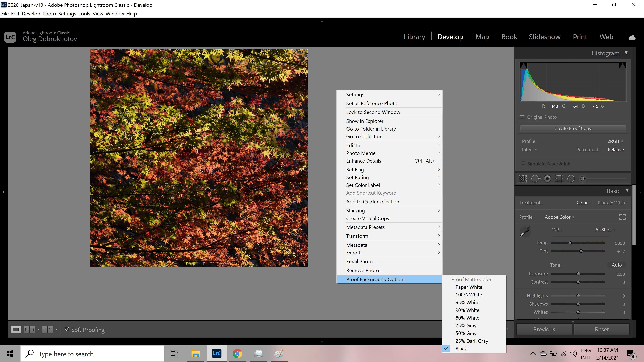The height and width of the screenshot is (362, 644).
Task: Activate the Red Eye Correction tool
Action: click(x=547, y=179)
